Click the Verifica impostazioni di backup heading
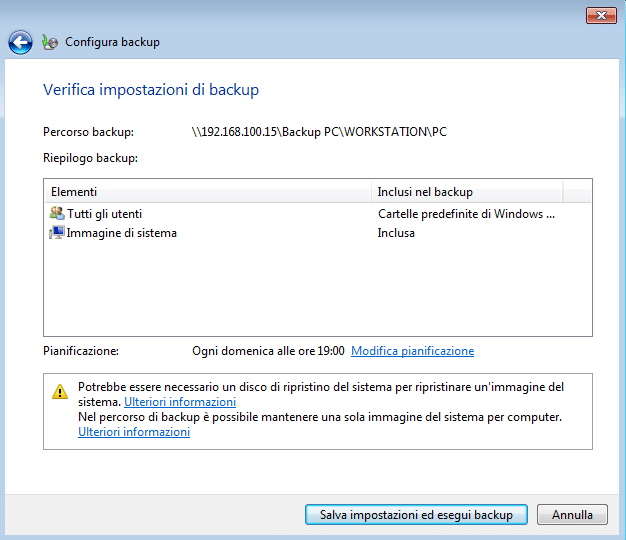The image size is (626, 540). (151, 90)
